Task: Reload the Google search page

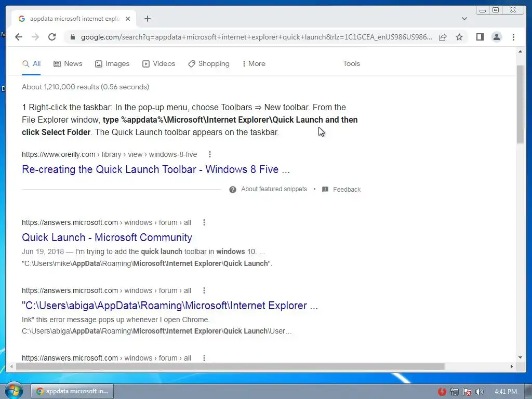Action: pyautogui.click(x=52, y=37)
